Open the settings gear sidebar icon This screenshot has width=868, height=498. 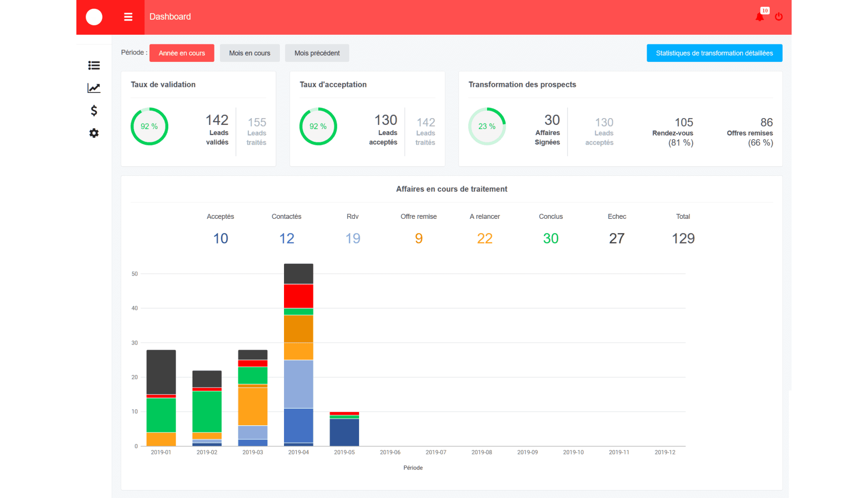click(94, 133)
